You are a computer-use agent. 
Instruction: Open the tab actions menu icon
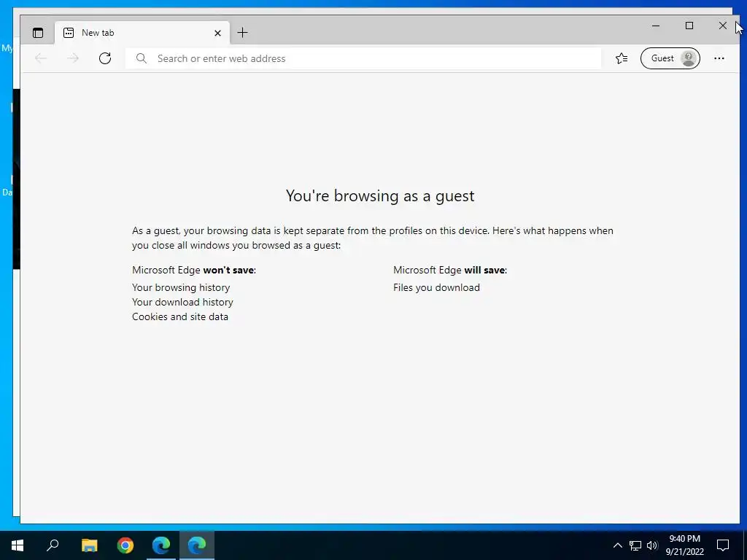[38, 33]
